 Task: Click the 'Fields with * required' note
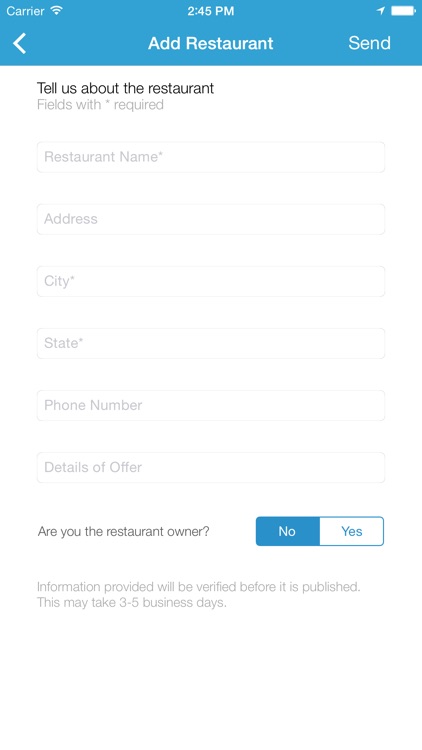pos(100,105)
